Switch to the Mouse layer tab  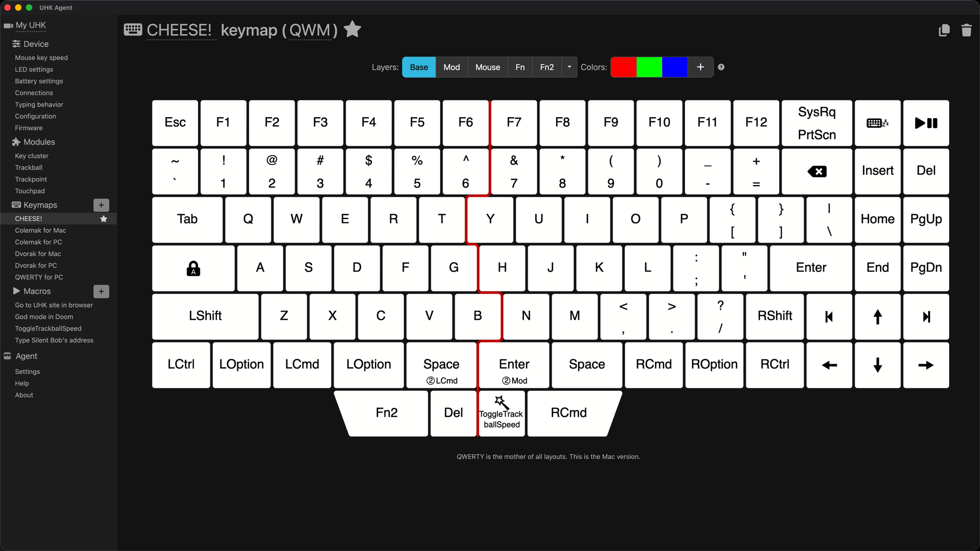pos(488,67)
